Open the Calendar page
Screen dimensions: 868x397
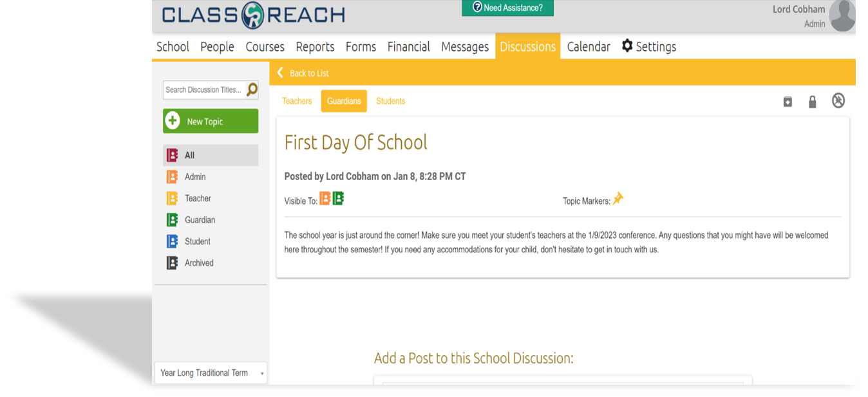589,46
